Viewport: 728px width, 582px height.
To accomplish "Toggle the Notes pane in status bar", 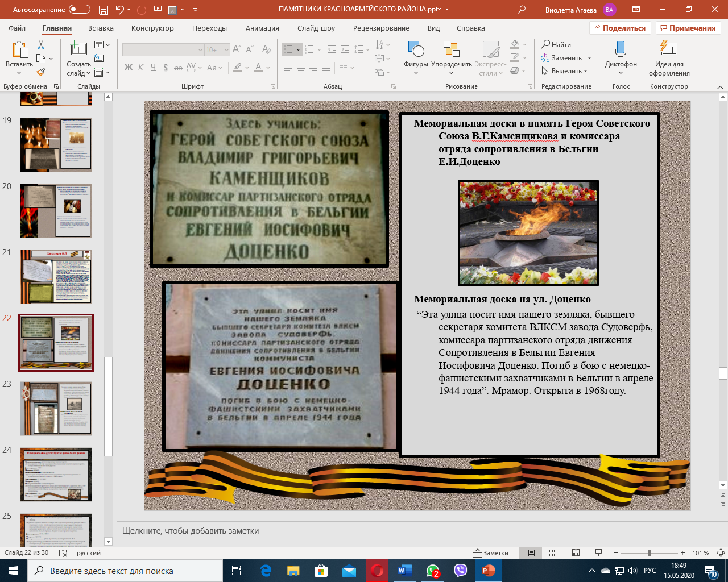I will pos(491,553).
